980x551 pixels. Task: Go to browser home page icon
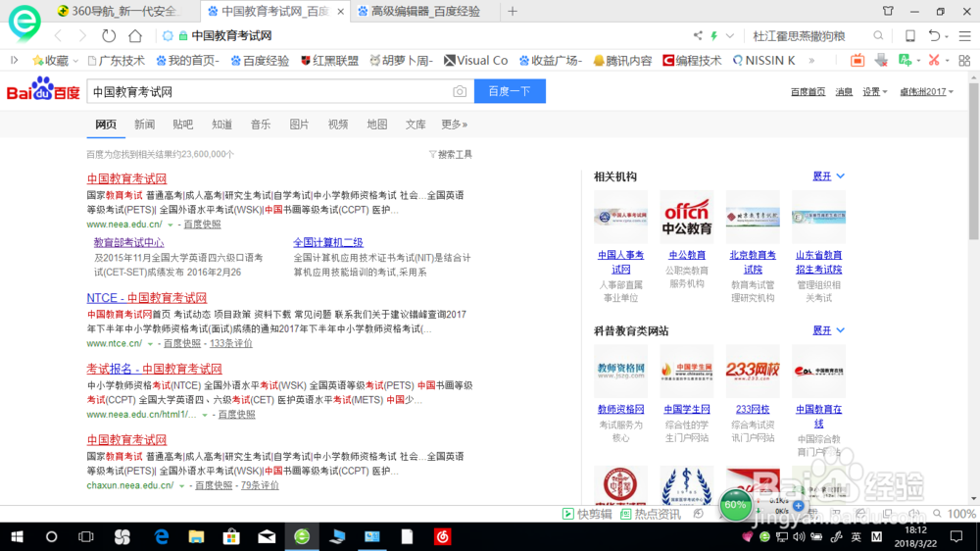[135, 35]
